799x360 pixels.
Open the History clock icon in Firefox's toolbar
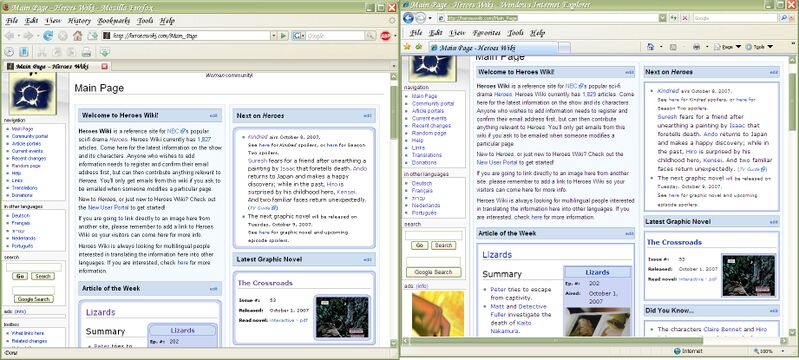9,52
